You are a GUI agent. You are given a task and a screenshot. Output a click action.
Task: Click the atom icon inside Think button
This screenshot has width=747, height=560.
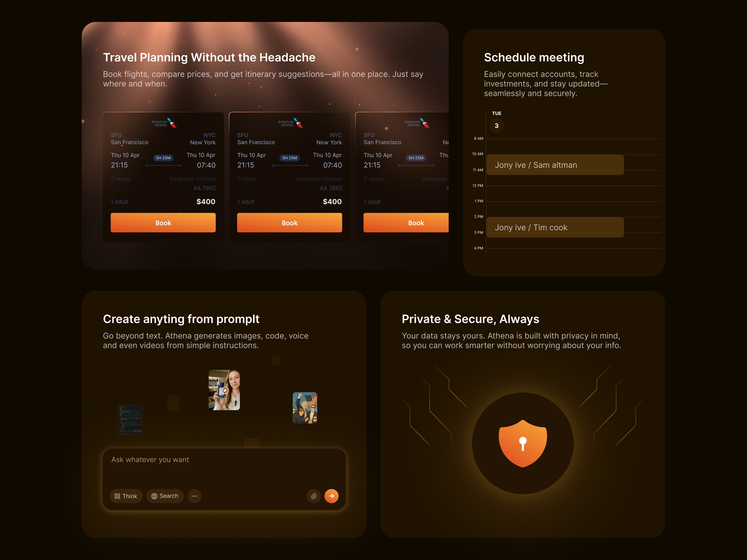117,496
